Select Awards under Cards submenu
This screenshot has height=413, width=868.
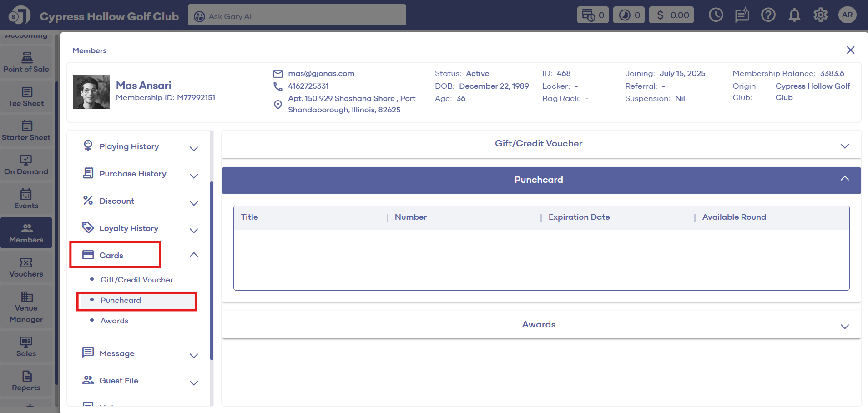click(114, 321)
